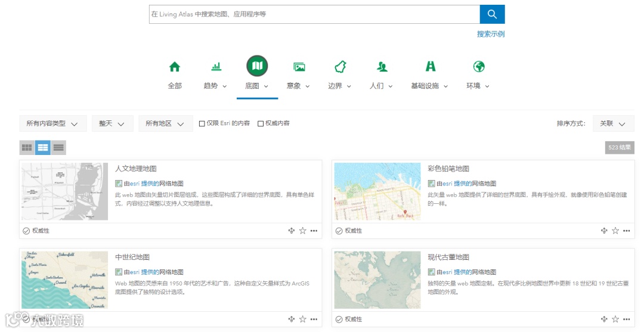This screenshot has width=644, height=332.
Task: Click 权威性 badge on 现代古董地图 card
Action: (349, 319)
